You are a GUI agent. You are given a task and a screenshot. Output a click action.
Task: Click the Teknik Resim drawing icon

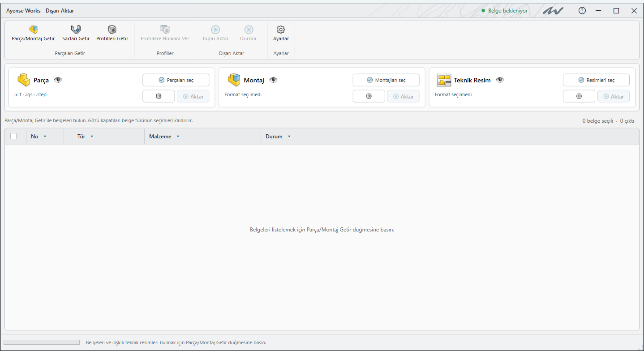pos(444,80)
